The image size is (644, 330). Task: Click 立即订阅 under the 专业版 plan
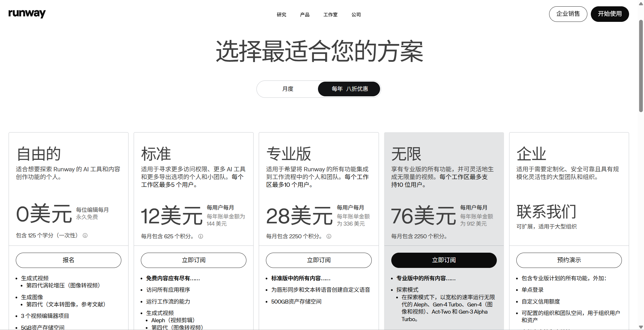click(x=319, y=260)
